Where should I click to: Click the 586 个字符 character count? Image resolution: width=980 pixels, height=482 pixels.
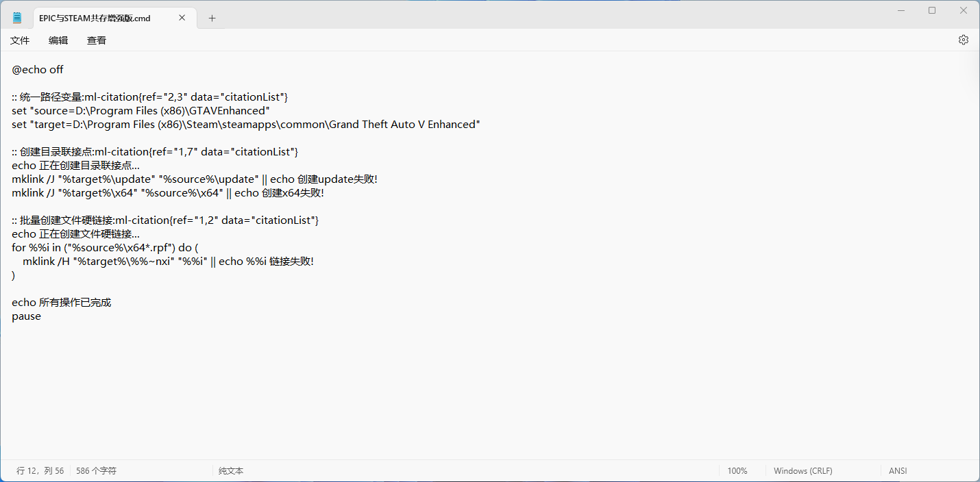(96, 471)
